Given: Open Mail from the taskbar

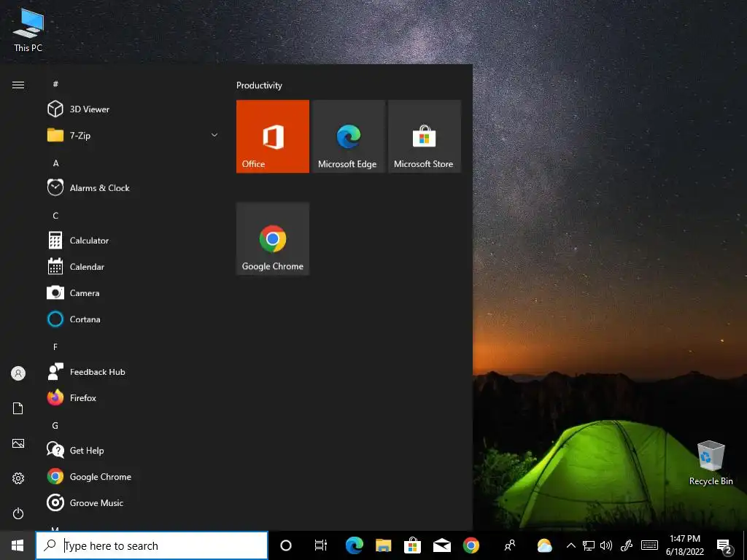Looking at the screenshot, I should [x=441, y=545].
